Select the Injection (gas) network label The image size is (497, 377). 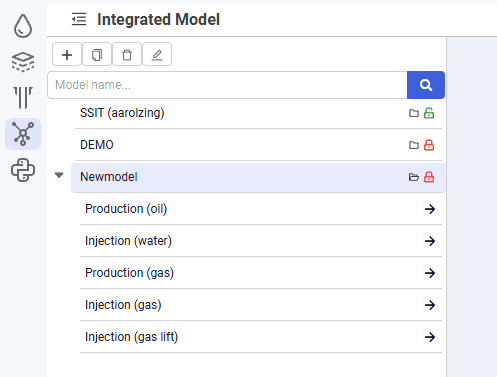(x=123, y=305)
